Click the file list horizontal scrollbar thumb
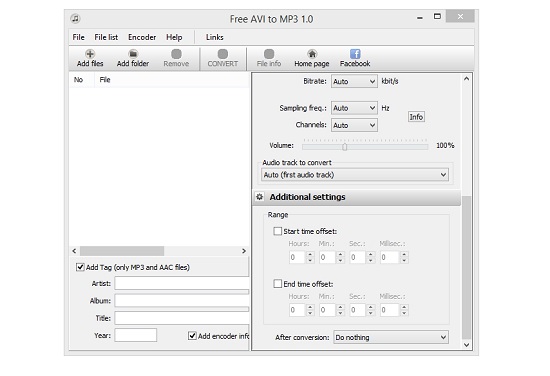Image resolution: width=550 pixels, height=376 pixels. [122, 251]
